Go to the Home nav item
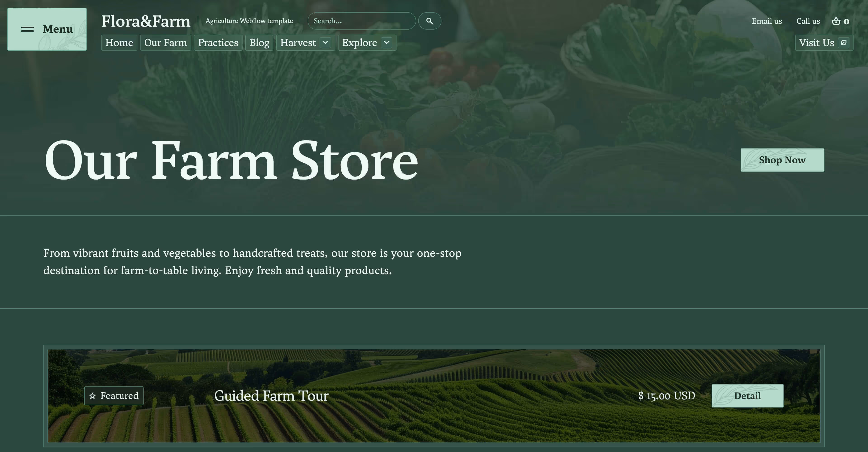Screen dimensions: 868x452 coord(119,43)
